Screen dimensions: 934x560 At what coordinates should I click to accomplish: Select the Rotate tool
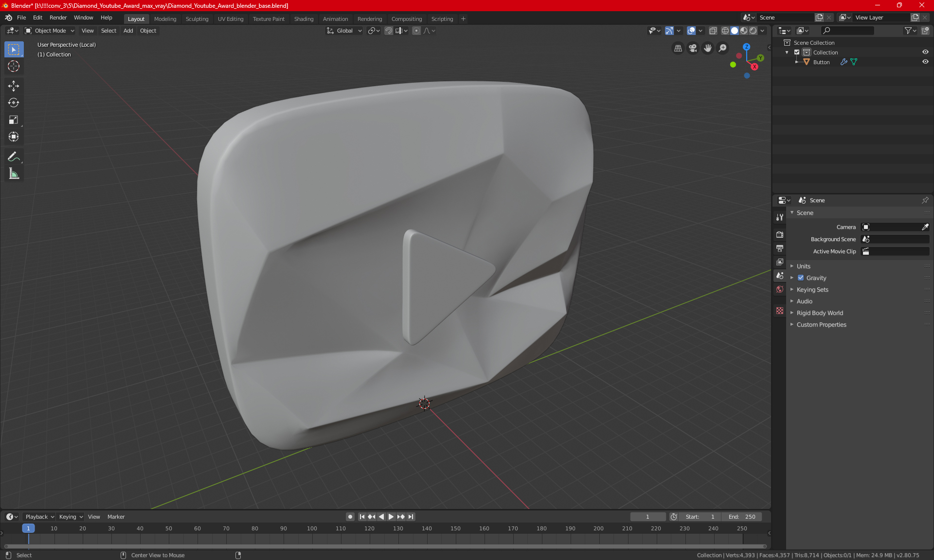pyautogui.click(x=14, y=103)
